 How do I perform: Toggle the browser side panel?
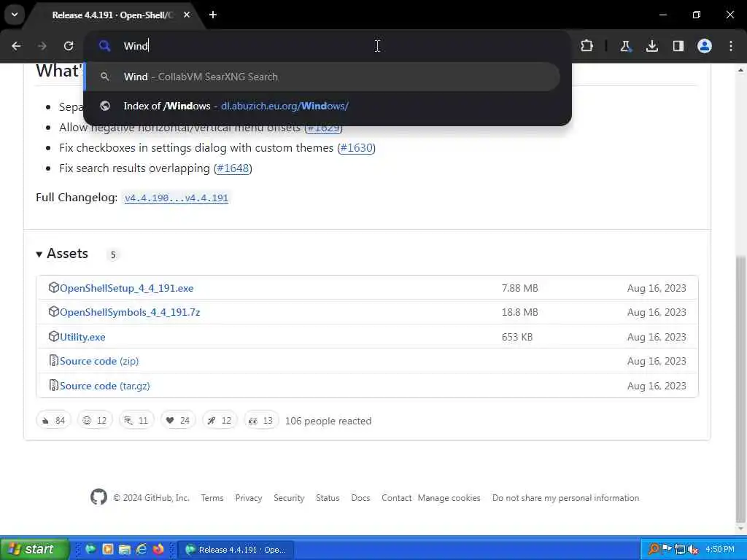coord(678,46)
